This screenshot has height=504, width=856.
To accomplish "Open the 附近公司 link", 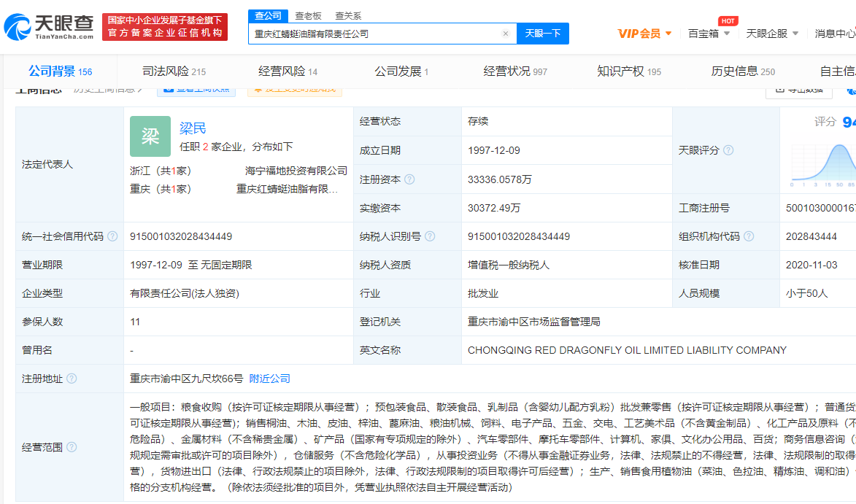I will coord(269,379).
